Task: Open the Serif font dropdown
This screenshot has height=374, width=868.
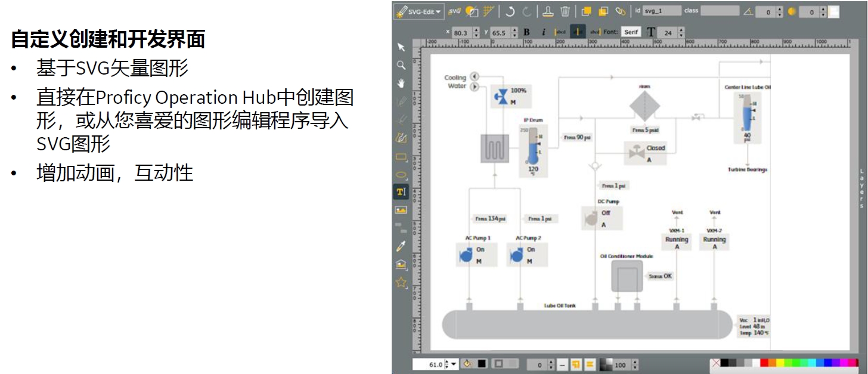Action: (x=631, y=31)
